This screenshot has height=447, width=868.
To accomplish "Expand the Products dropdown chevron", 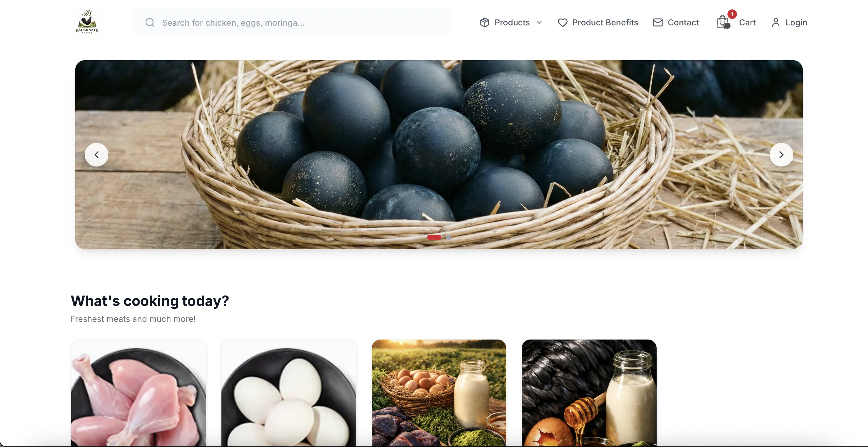I will [x=539, y=22].
